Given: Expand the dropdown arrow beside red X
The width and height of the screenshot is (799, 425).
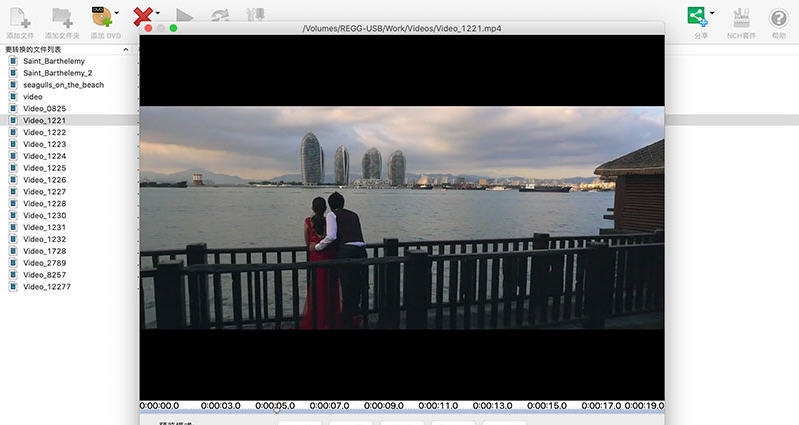Looking at the screenshot, I should pyautogui.click(x=158, y=14).
